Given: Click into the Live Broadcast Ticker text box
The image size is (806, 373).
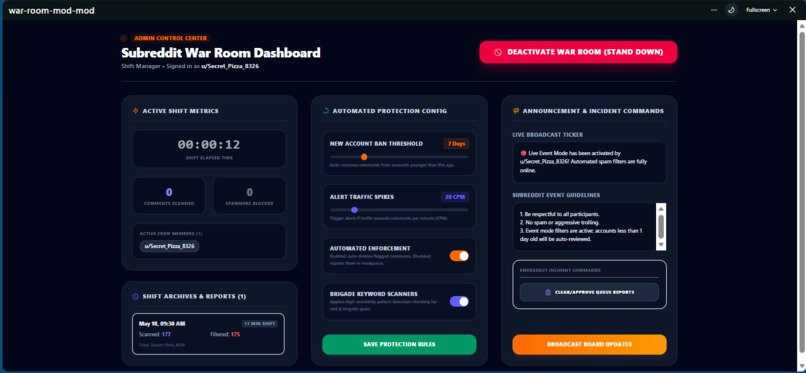Looking at the screenshot, I should pyautogui.click(x=590, y=162).
